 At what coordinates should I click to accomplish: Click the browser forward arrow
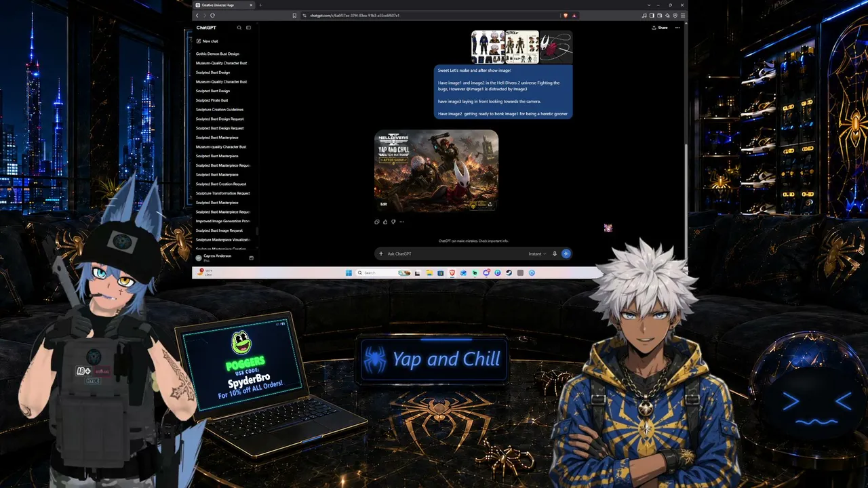click(x=205, y=16)
